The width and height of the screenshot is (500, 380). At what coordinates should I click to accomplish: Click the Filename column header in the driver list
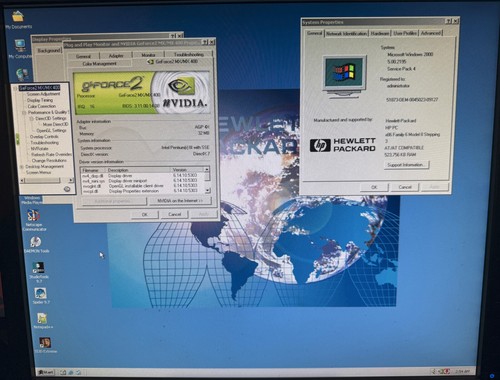[94, 170]
